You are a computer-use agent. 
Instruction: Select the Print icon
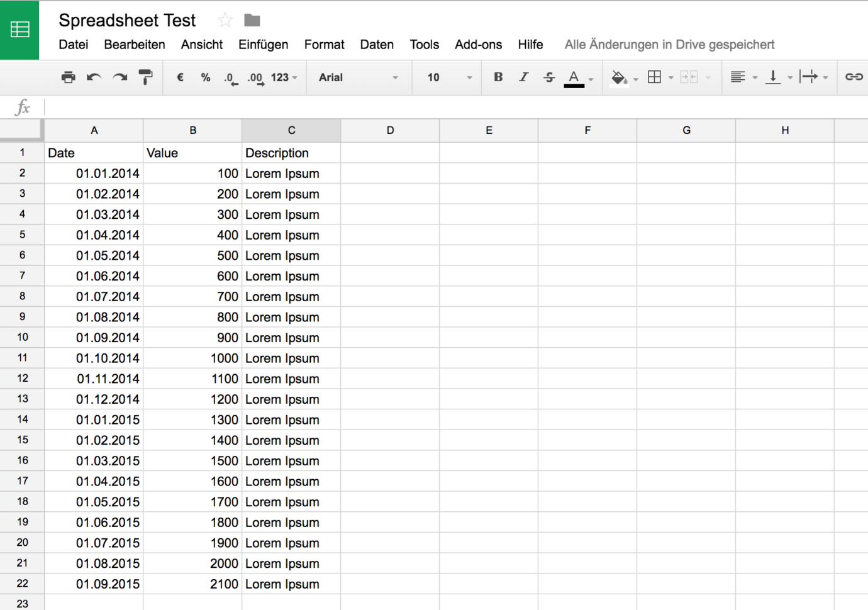(69, 77)
